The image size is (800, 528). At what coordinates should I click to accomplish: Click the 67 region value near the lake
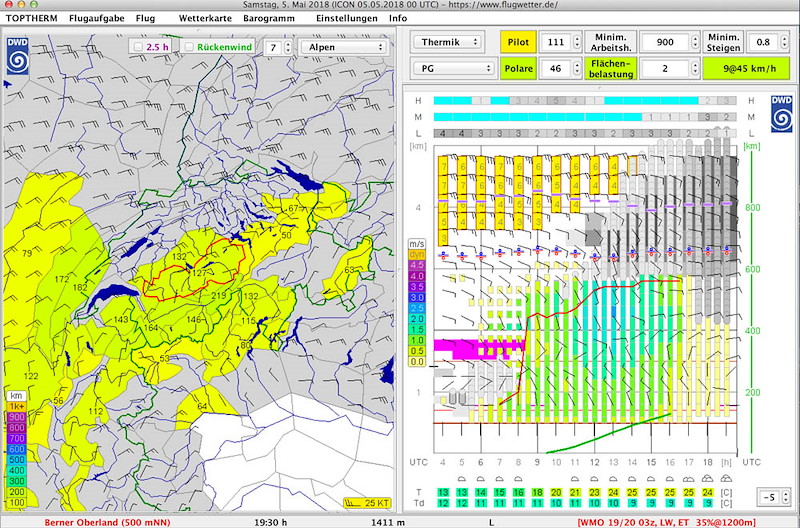tap(293, 208)
